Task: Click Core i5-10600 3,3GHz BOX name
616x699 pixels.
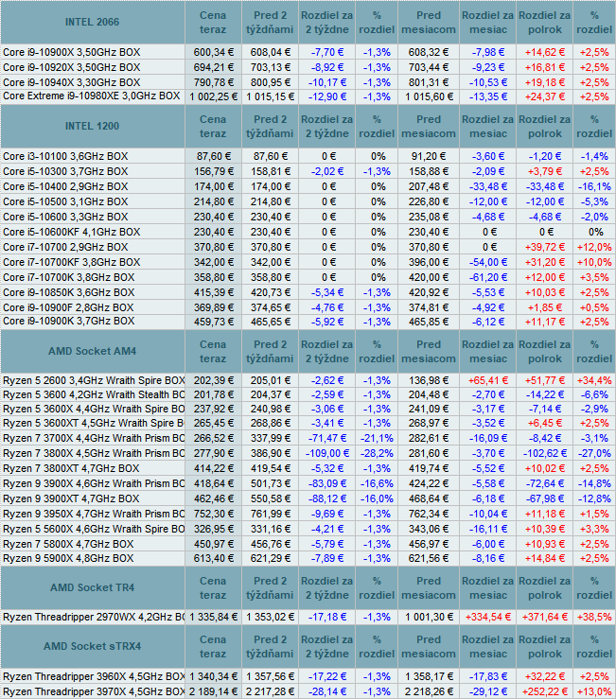Action: click(x=65, y=218)
